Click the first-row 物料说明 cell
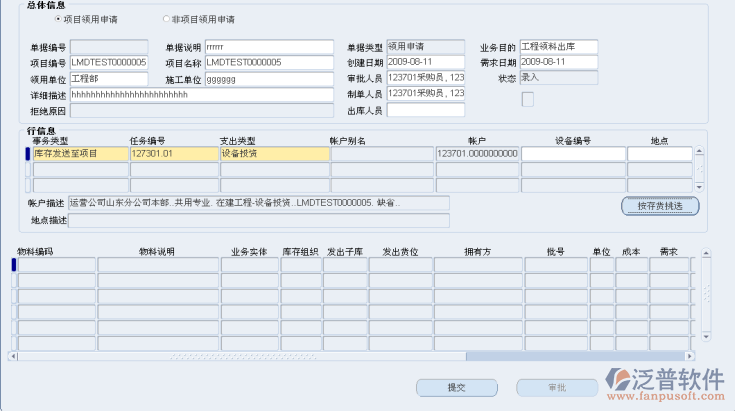Screen dimensions: 735x412 point(158,264)
